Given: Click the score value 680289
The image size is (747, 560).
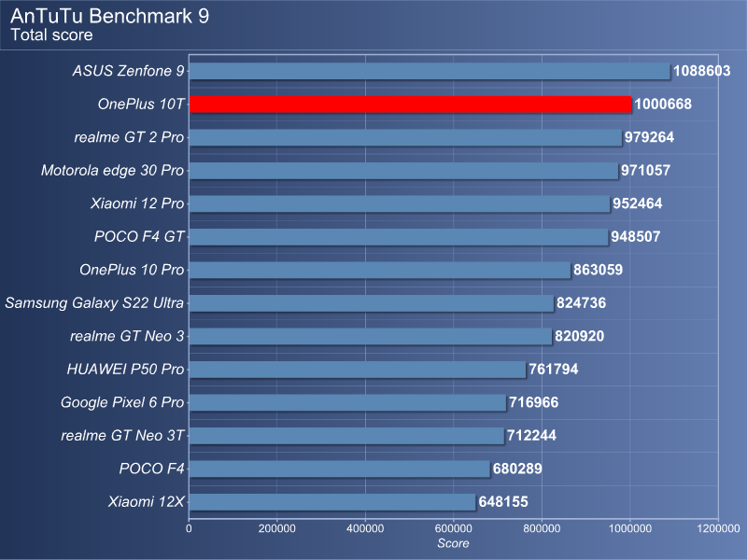Looking at the screenshot, I should tap(517, 469).
